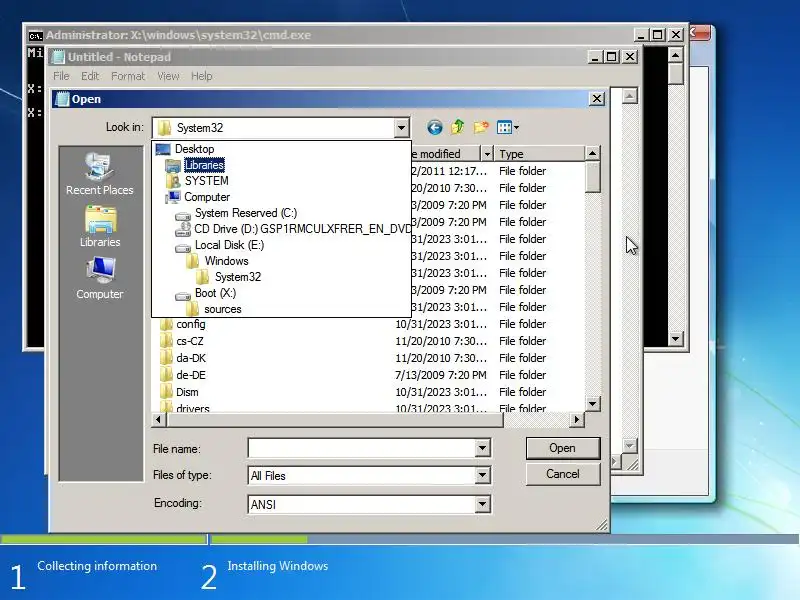The width and height of the screenshot is (800, 600).
Task: Open the Notepad Format menu
Action: (128, 76)
